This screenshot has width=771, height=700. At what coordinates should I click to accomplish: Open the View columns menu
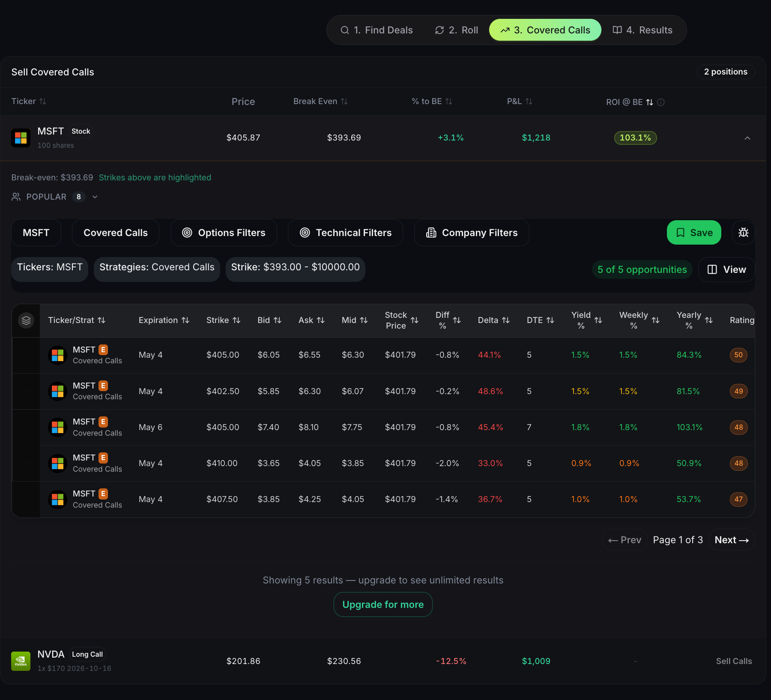726,269
